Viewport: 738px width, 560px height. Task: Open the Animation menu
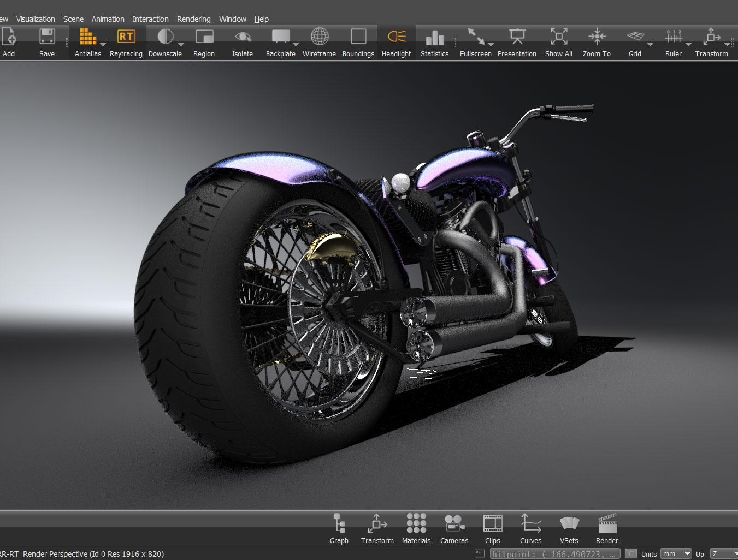pyautogui.click(x=108, y=19)
